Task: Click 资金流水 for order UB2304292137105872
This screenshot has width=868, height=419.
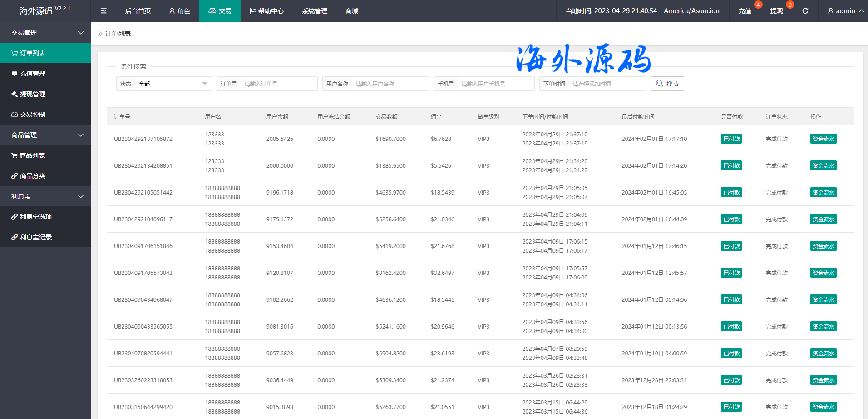Action: coord(823,139)
